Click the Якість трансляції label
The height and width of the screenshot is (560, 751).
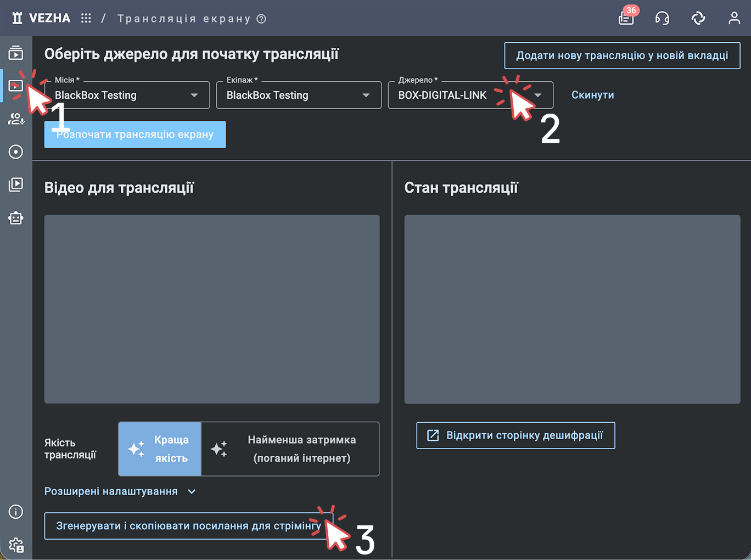(x=70, y=449)
